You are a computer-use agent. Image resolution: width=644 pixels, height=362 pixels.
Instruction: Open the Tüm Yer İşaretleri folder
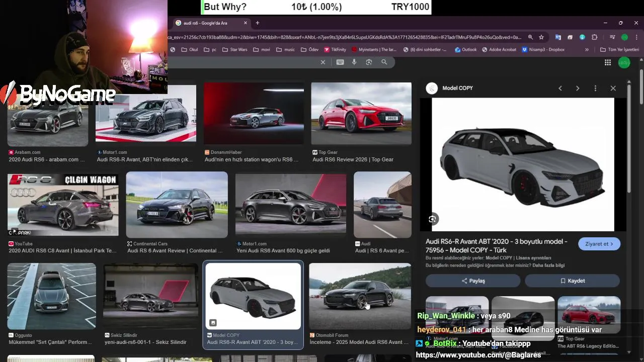point(619,50)
